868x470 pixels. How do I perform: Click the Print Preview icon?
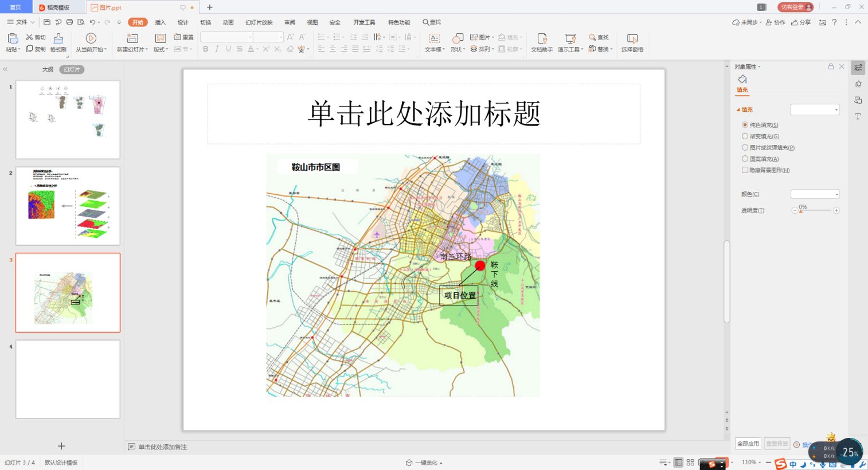tap(81, 22)
